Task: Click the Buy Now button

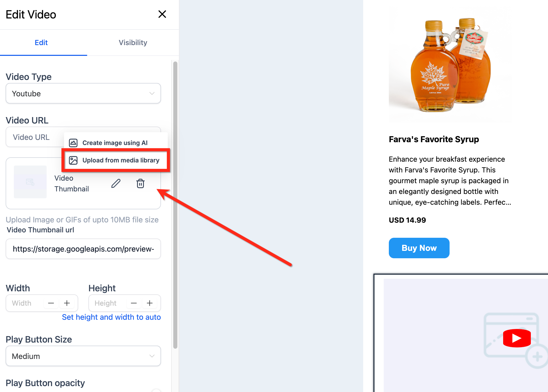Action: point(419,248)
